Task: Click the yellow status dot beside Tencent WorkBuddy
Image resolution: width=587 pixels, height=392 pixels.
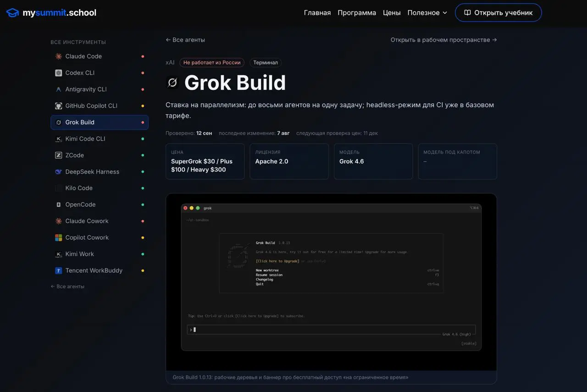Action: [x=143, y=271]
